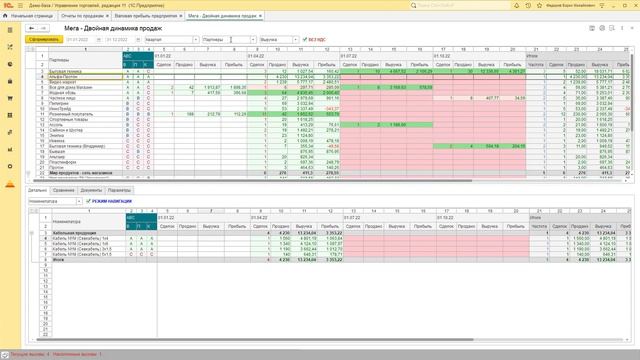Open the sales cart sidebar icon
640x360 pixels.
10,98
